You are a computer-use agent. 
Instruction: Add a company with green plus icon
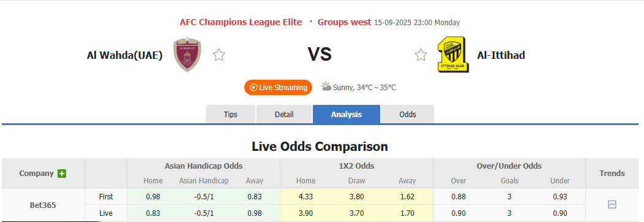62,174
